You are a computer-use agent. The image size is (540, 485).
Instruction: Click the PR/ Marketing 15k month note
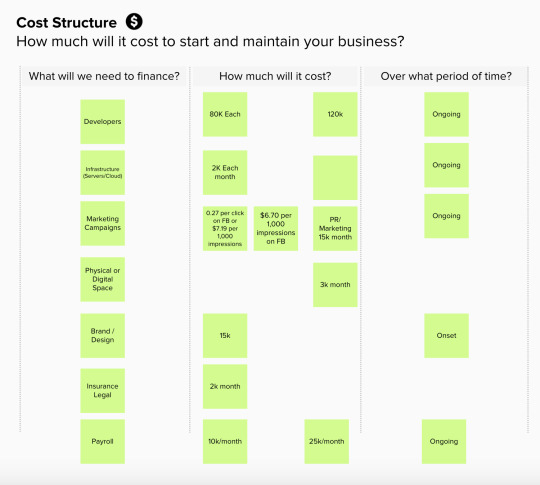(x=335, y=229)
